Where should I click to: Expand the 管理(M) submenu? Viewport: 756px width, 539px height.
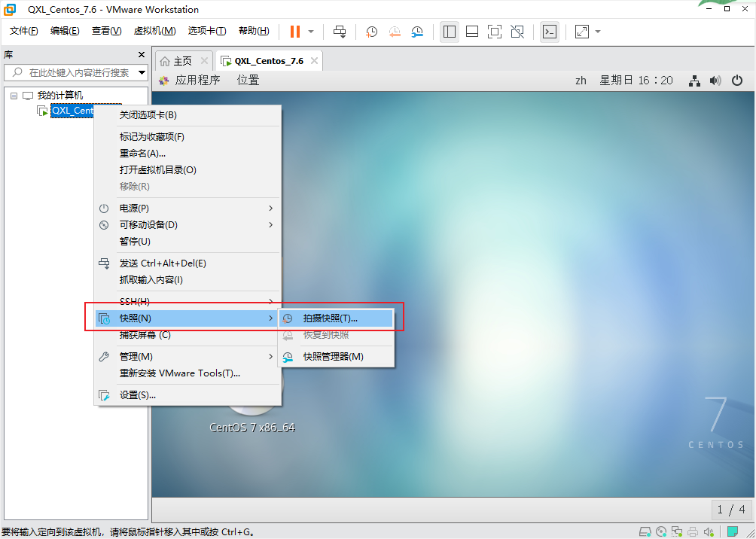[188, 357]
